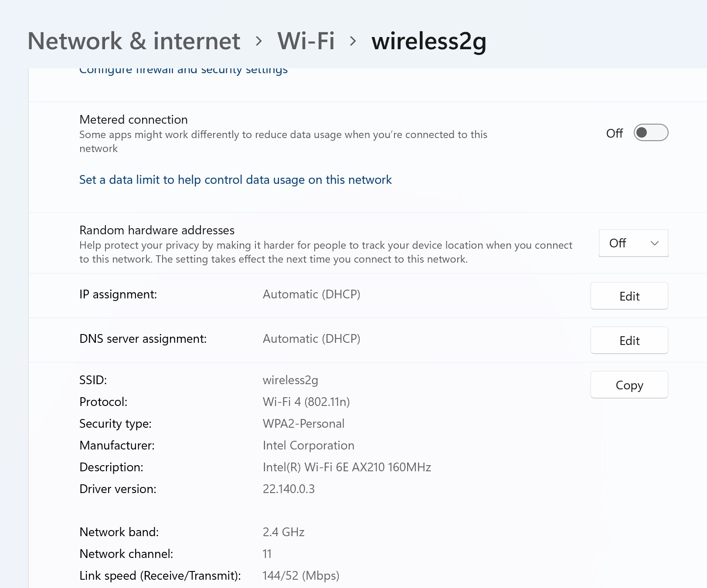Viewport: 707px width, 588px height.
Task: Click the wireless2g breadcrumb title
Action: [429, 42]
